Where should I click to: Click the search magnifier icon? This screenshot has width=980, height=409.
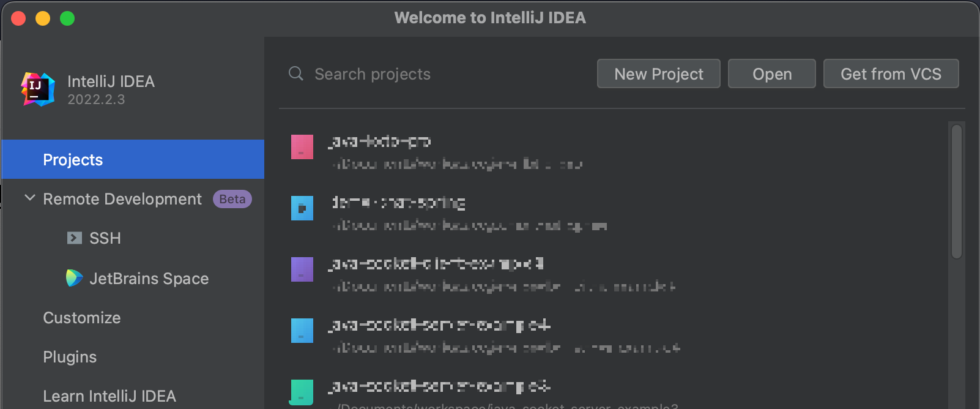tap(296, 73)
